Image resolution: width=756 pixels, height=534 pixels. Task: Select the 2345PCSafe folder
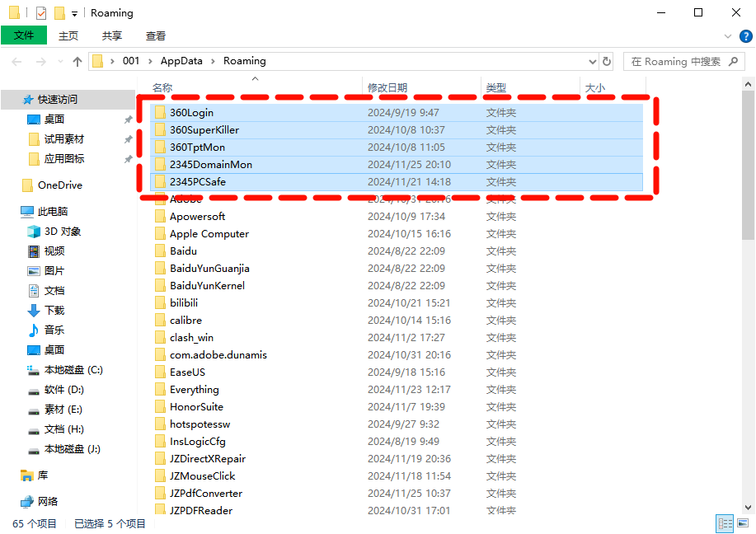(397, 182)
